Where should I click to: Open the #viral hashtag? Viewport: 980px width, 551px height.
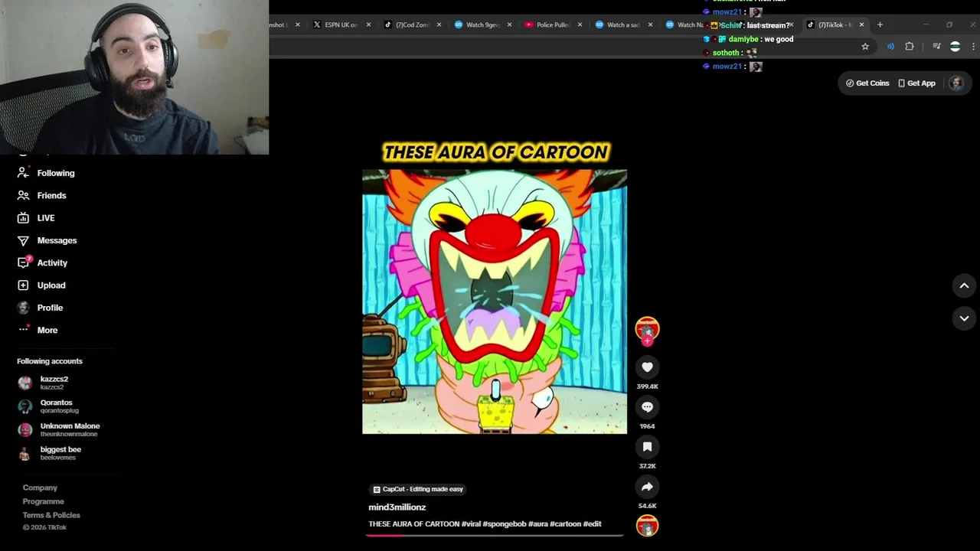pos(471,524)
